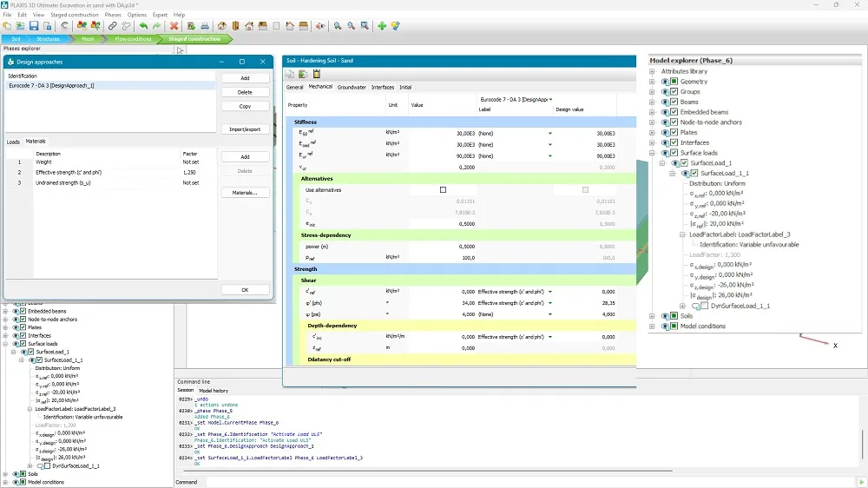Switch to the Groundwater tab
868x488 pixels.
pos(352,88)
